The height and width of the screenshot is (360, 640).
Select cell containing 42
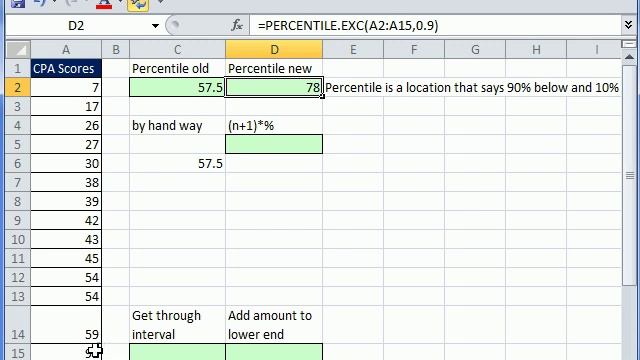coord(66,220)
